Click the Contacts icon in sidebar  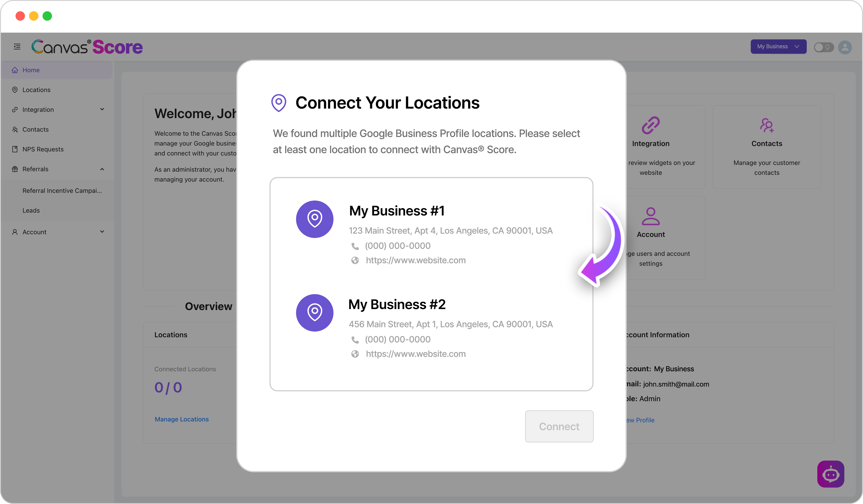point(15,129)
